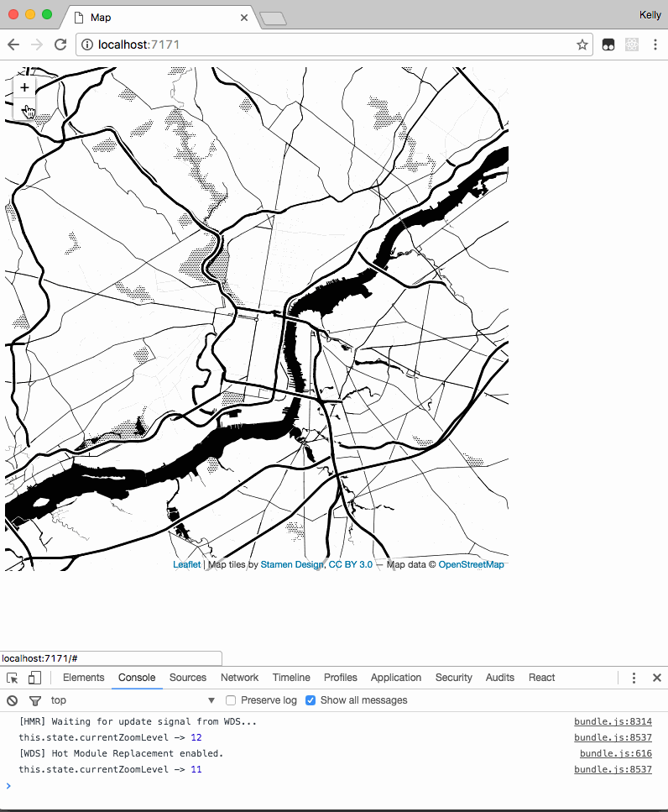Close the DevTools panel
This screenshot has width=668, height=812.
656,678
